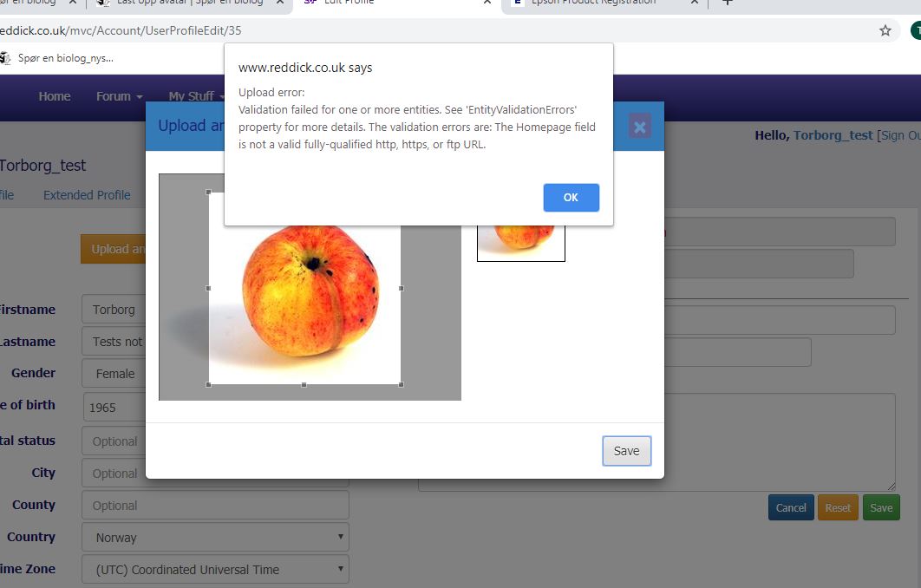Click the County input field
Viewport: 921px width, 588px height.
click(215, 505)
